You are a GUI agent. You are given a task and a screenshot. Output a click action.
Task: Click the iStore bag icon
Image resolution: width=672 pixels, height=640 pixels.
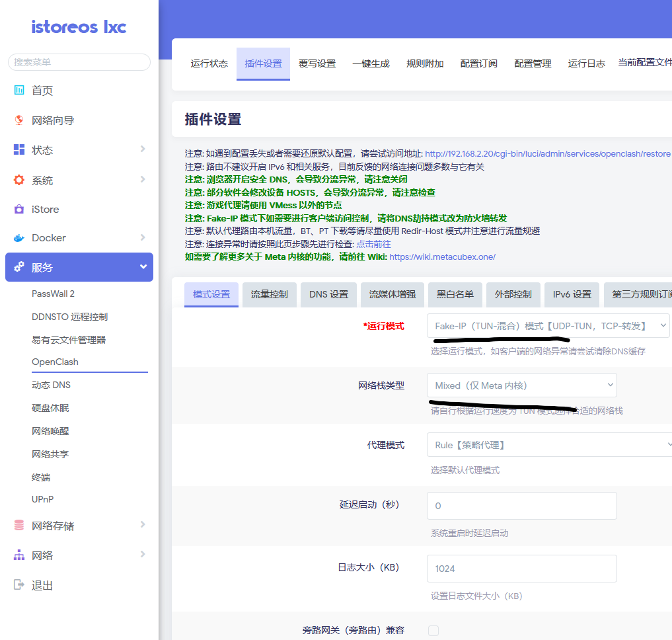pyautogui.click(x=19, y=210)
